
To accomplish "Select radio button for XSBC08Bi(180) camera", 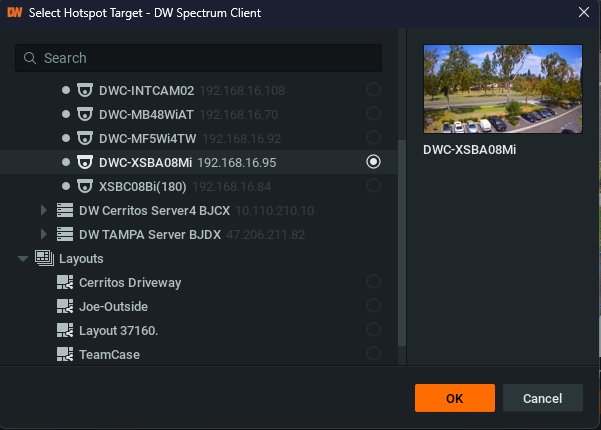I will click(x=373, y=186).
